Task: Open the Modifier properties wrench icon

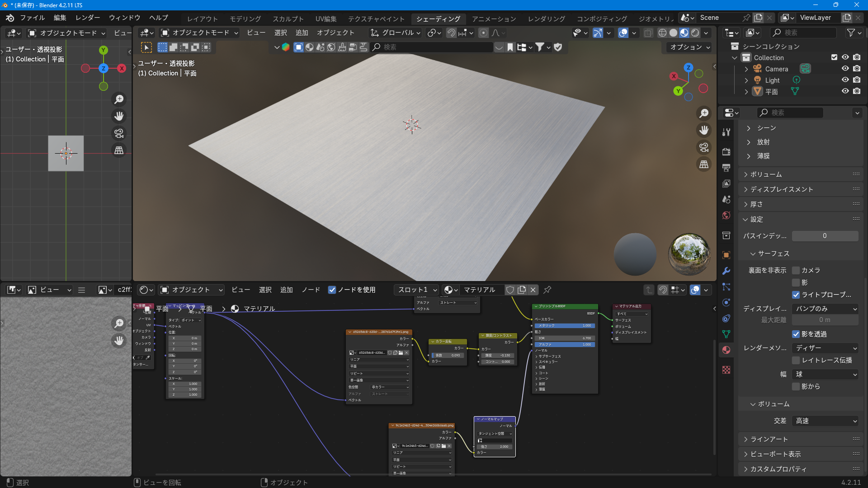Action: [x=726, y=271]
